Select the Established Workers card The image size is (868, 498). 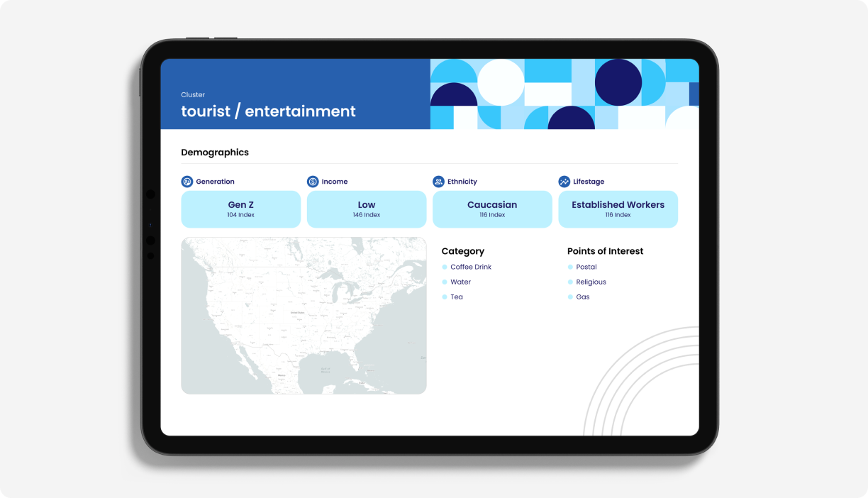(x=618, y=209)
